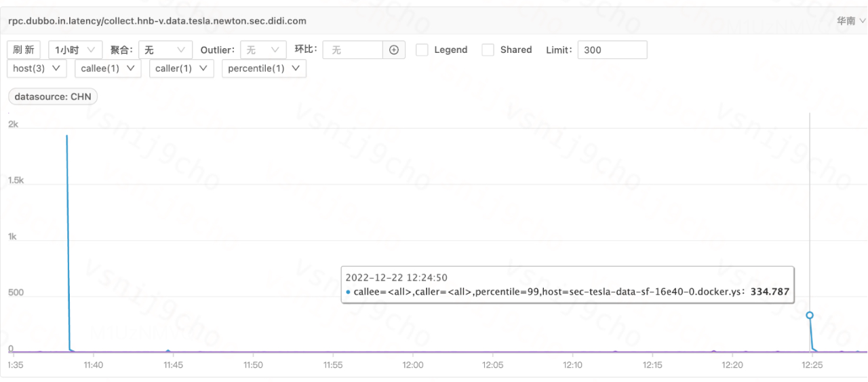Enable the Shared checkbox
The width and height of the screenshot is (868, 382).
coord(488,50)
